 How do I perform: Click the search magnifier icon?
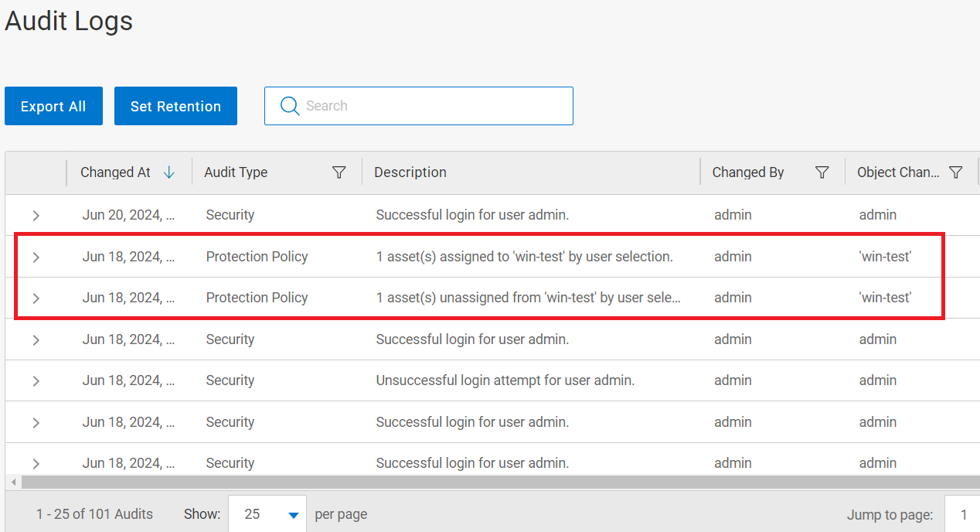(x=289, y=106)
